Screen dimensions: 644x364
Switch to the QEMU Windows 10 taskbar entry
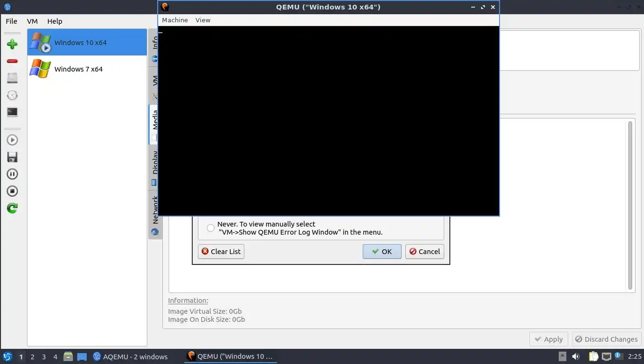coord(230,356)
